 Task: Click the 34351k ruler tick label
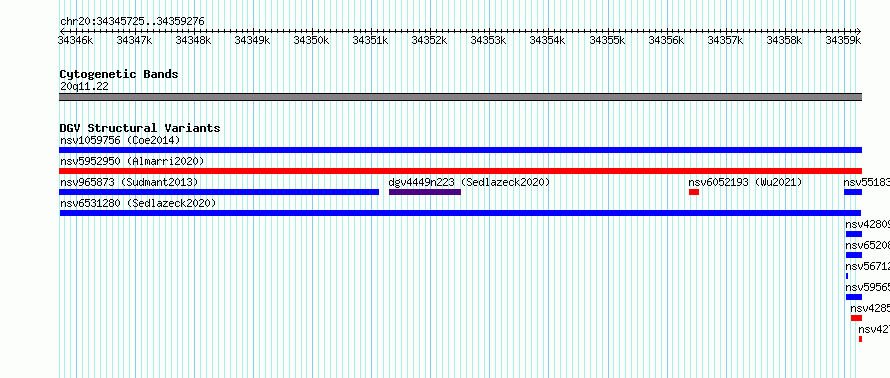[371, 40]
